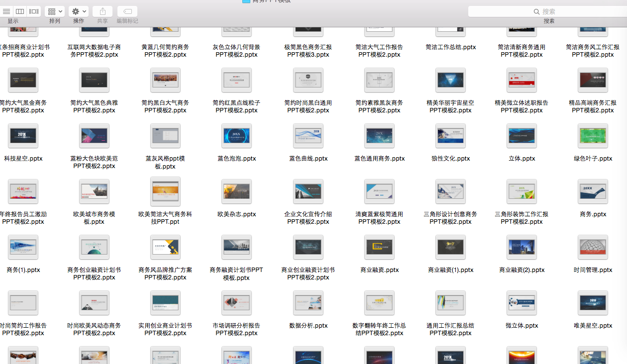Select the 欧美城市商务模板.pptx file icon
This screenshot has width=627, height=364.
(x=94, y=191)
